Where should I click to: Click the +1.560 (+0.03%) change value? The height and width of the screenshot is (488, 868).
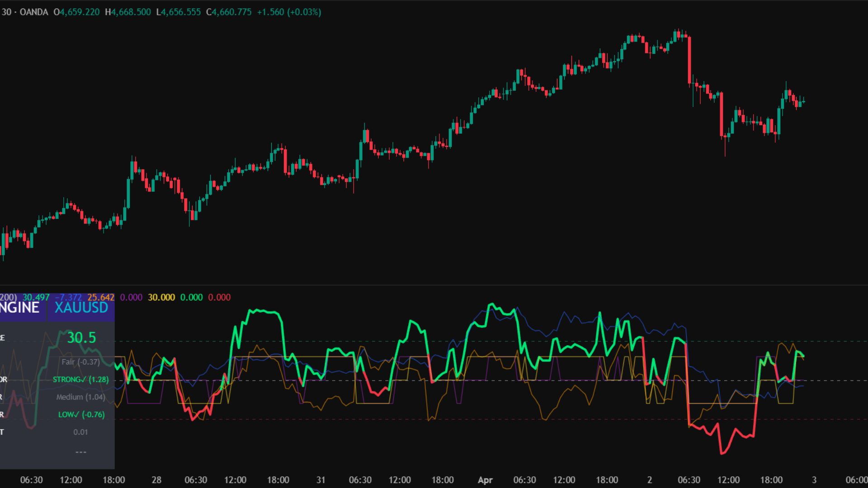tap(289, 12)
